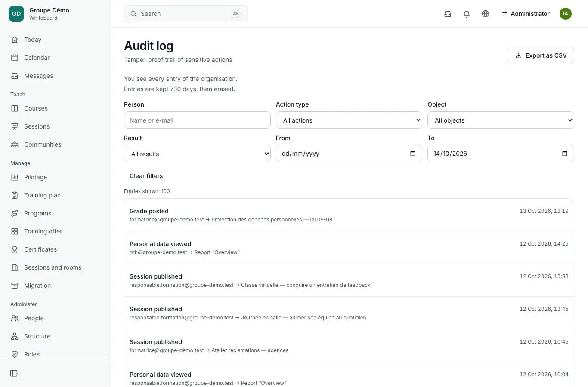
Task: Open the To date calendar picker
Action: tap(565, 154)
